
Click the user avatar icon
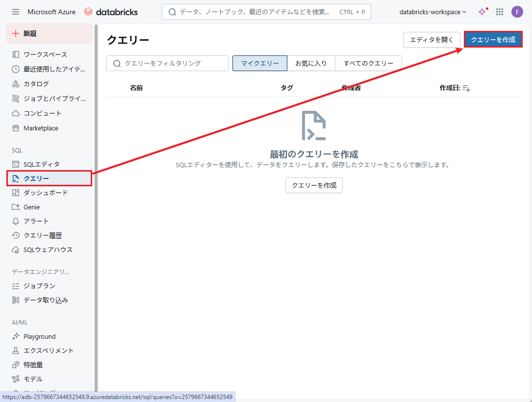517,12
